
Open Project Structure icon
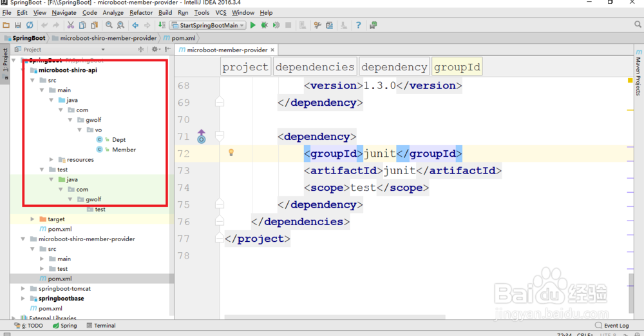point(329,25)
